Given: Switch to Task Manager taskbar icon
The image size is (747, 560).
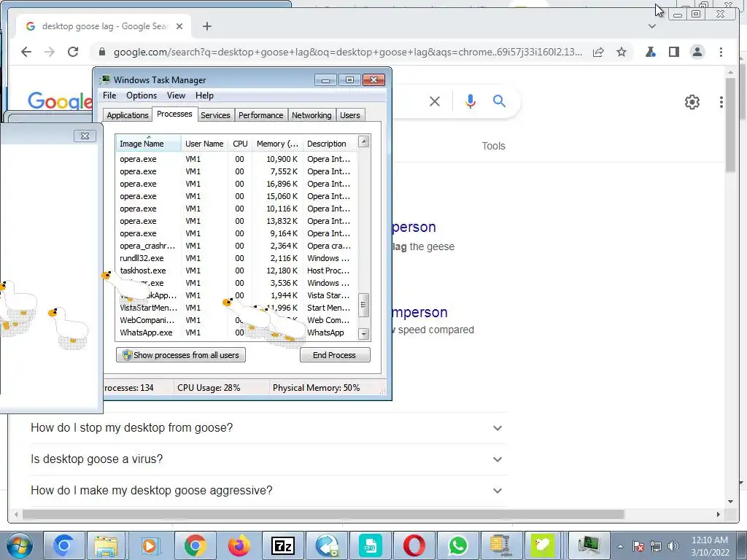Looking at the screenshot, I should click(x=589, y=545).
